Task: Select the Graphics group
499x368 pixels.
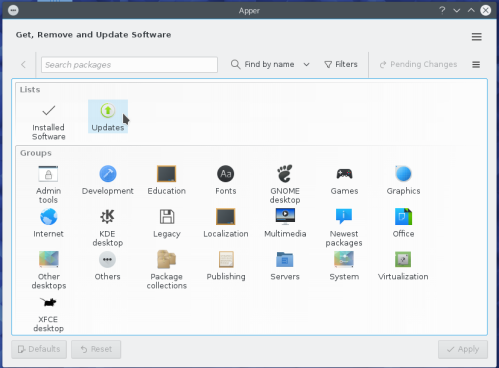Action: pyautogui.click(x=403, y=180)
